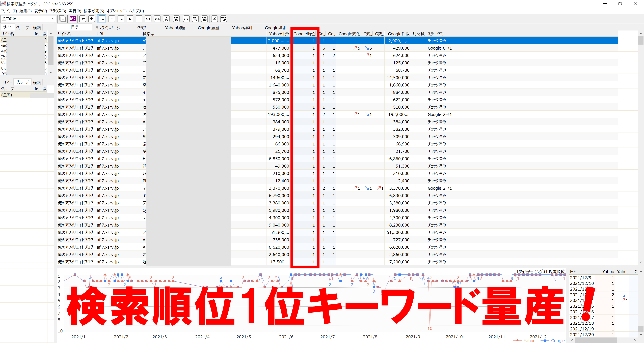Click the MODE toolbar icon
The image size is (644, 343).
[x=176, y=19]
